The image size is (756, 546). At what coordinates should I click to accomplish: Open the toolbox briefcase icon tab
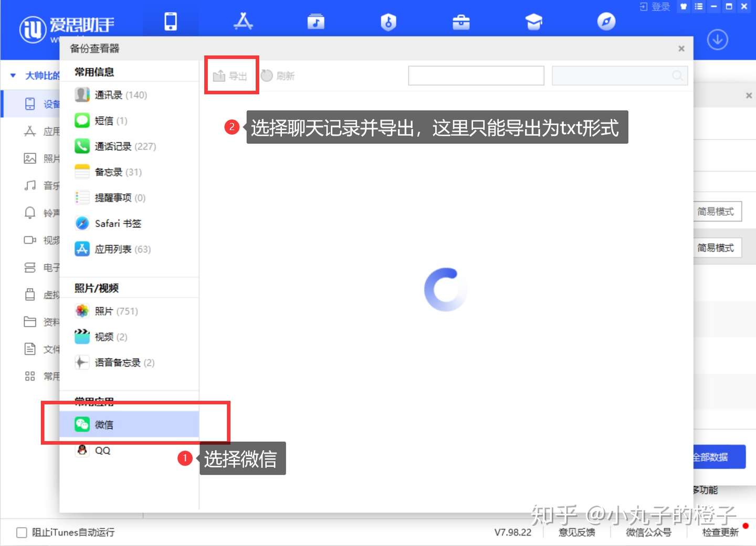click(461, 22)
